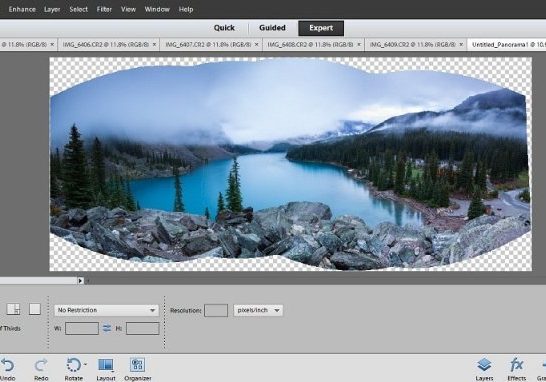Click the Undo icon

pyautogui.click(x=7, y=365)
